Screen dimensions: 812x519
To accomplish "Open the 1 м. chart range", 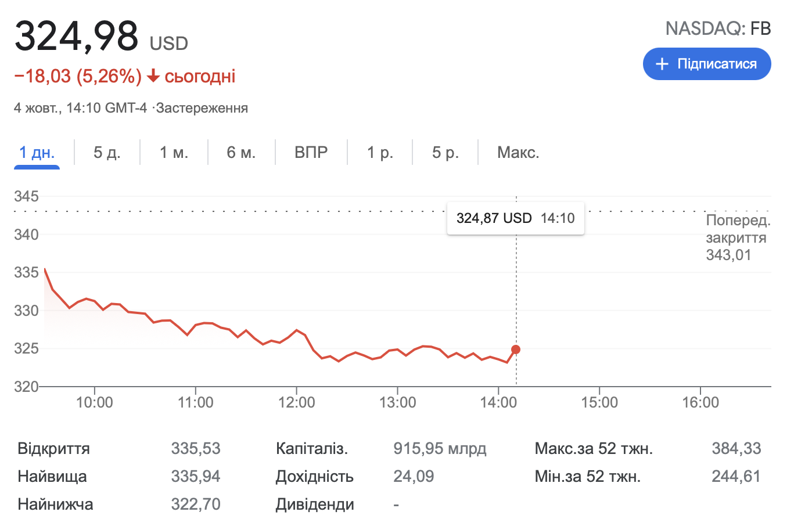I will point(174,153).
